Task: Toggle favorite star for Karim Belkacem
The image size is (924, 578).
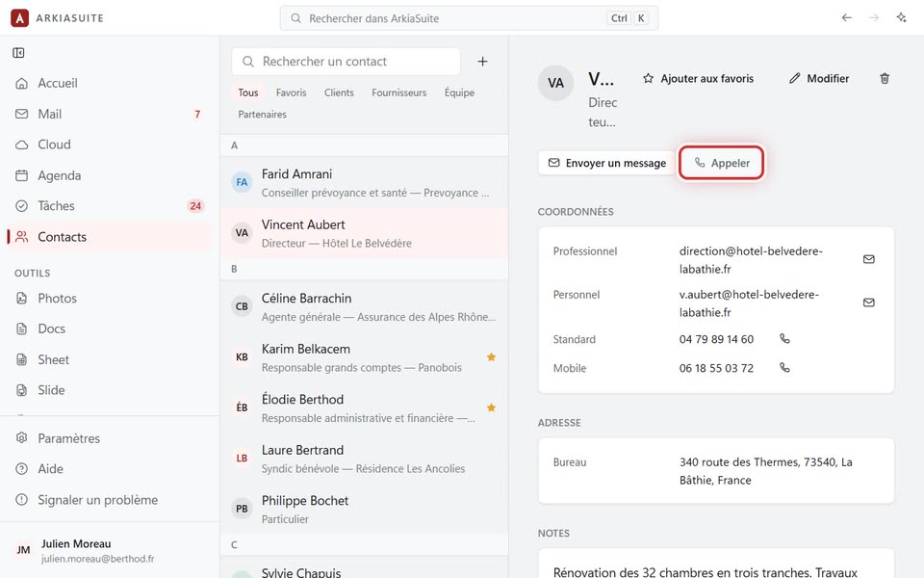Action: 491,356
